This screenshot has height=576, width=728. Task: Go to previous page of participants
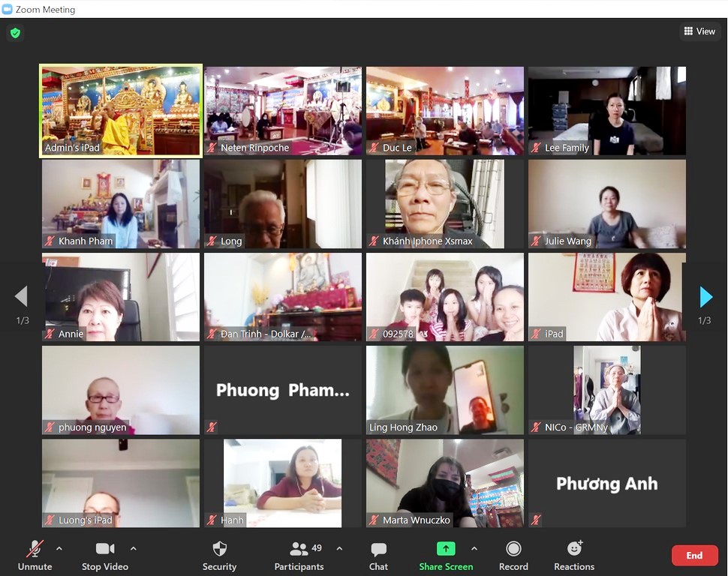tap(22, 297)
